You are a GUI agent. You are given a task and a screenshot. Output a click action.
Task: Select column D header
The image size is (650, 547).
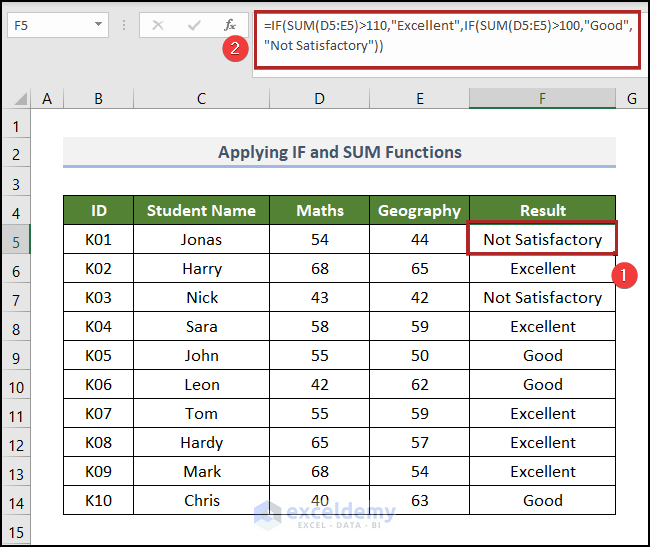click(x=319, y=99)
